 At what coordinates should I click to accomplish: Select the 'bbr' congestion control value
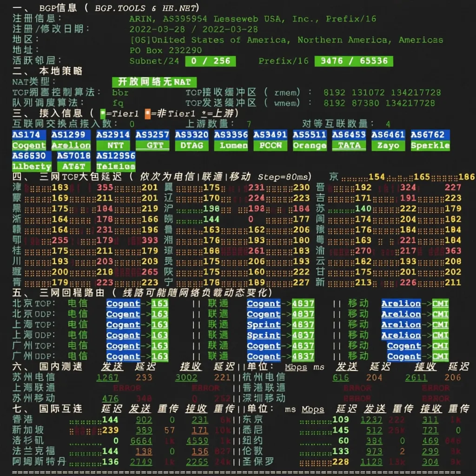pos(120,93)
